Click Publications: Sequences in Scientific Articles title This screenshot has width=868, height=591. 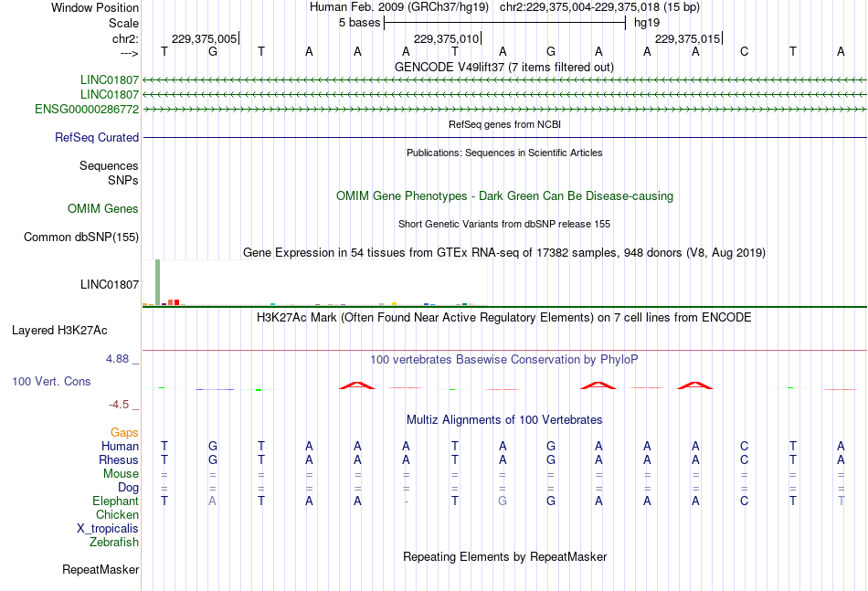click(504, 153)
